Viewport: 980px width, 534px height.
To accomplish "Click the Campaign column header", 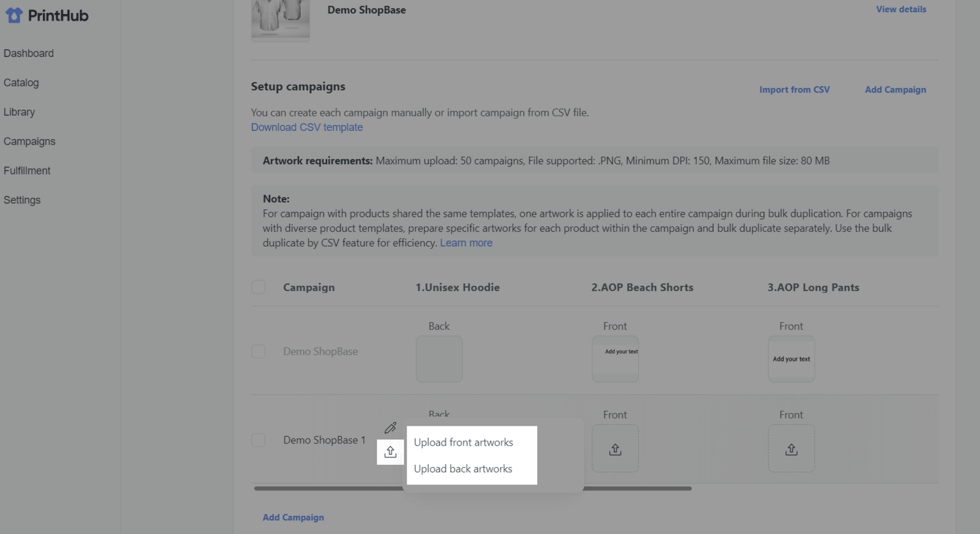I will pyautogui.click(x=309, y=288).
